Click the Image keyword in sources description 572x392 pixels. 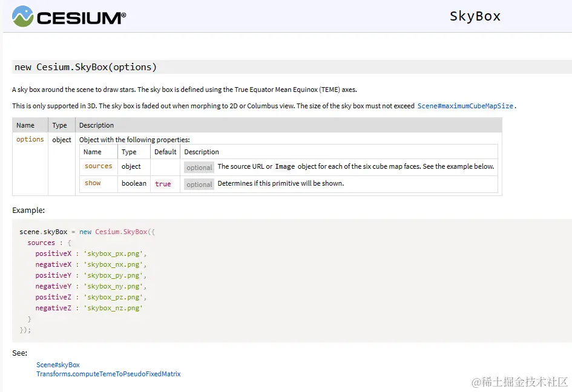coord(284,166)
